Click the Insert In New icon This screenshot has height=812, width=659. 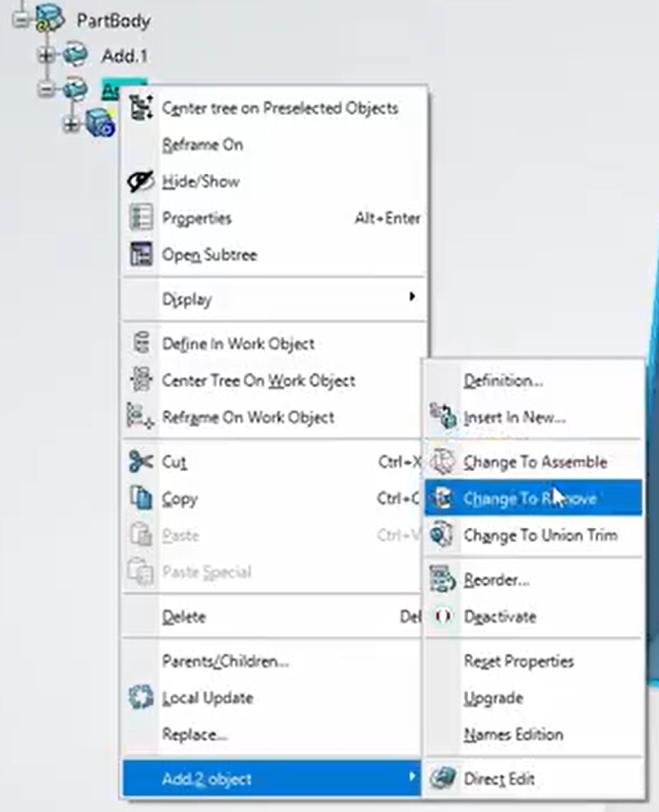[x=443, y=417]
